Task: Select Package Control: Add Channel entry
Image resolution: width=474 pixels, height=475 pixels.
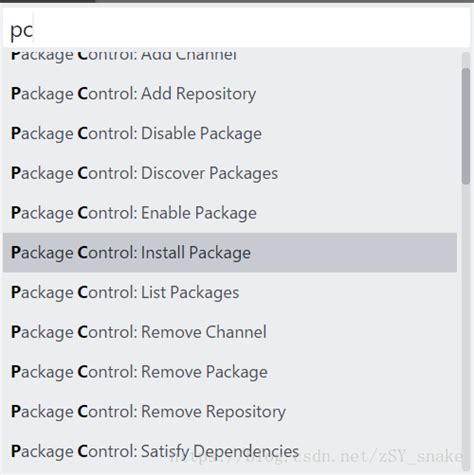Action: (230, 56)
